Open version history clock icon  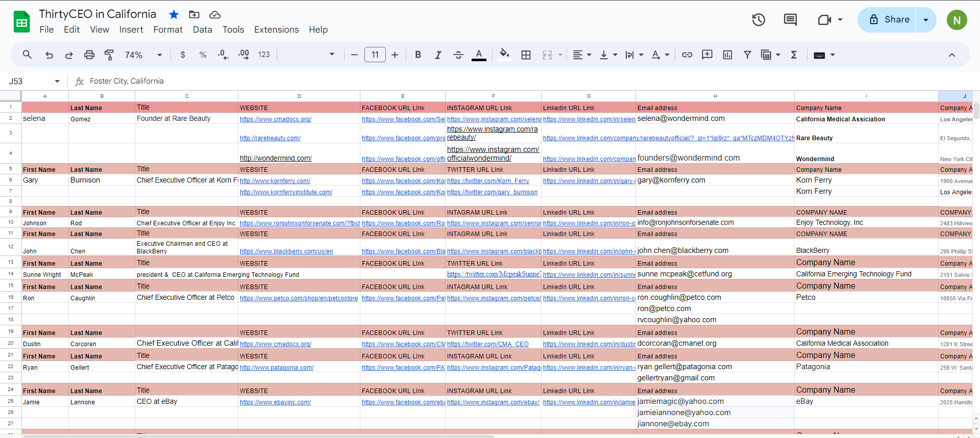click(758, 20)
